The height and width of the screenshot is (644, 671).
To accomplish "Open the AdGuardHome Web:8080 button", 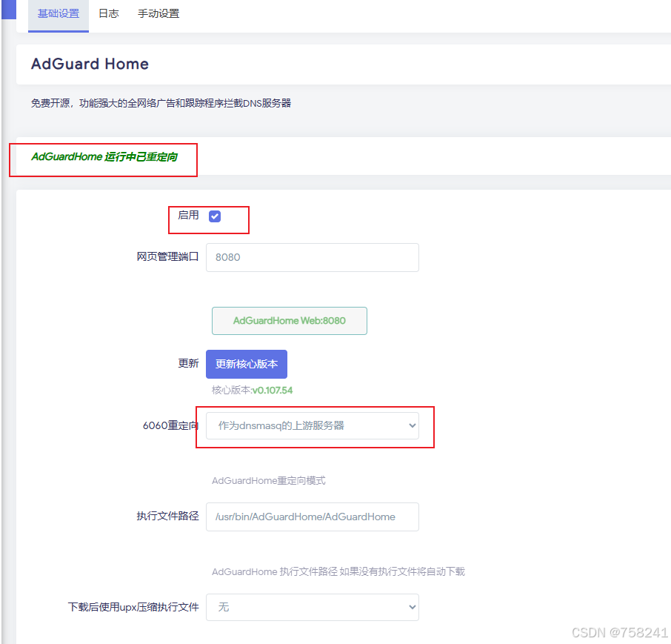I will (x=290, y=321).
